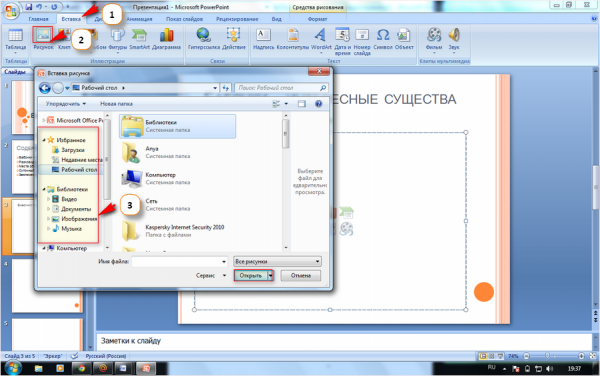600x376 pixels.
Task: Save presentation via quick access toolbar
Action: tap(29, 7)
